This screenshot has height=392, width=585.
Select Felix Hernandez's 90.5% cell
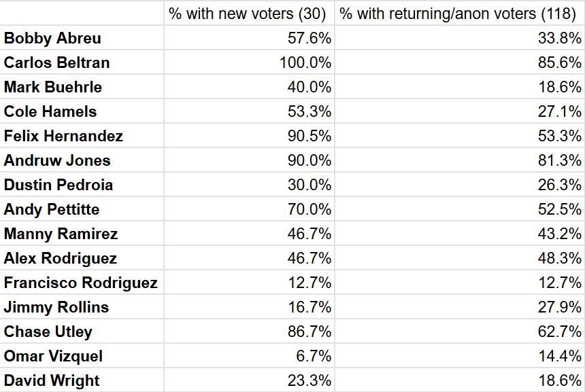(x=310, y=137)
